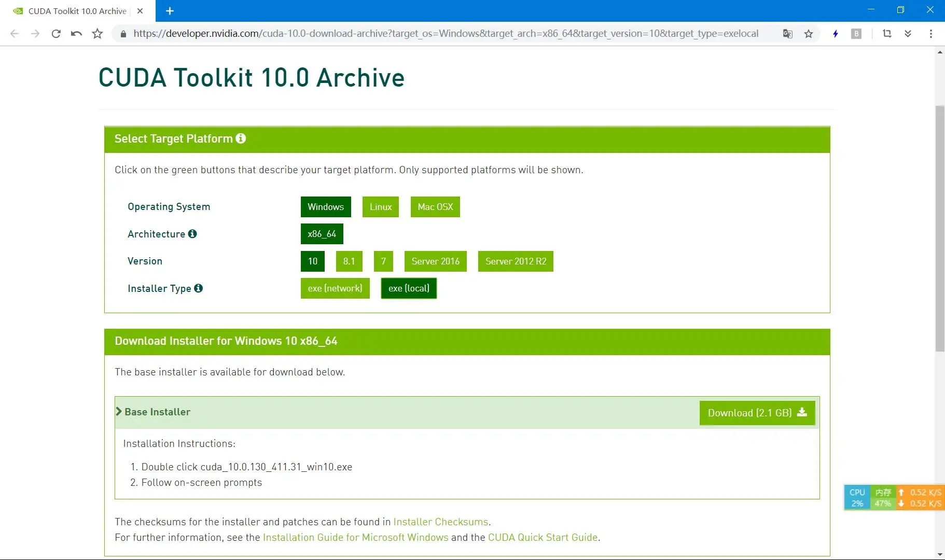Screen dimensions: 945x560
Task: Choose Windows version 10
Action: (x=313, y=261)
